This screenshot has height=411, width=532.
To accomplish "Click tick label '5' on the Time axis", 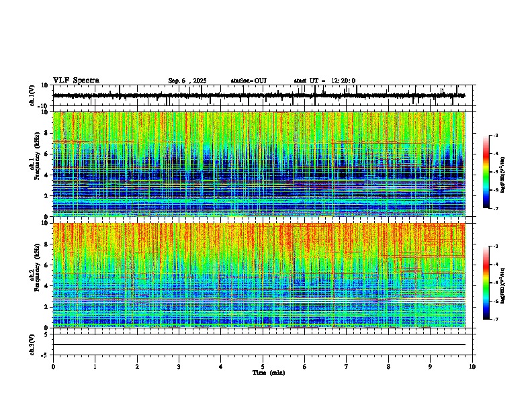I will pyautogui.click(x=263, y=367).
